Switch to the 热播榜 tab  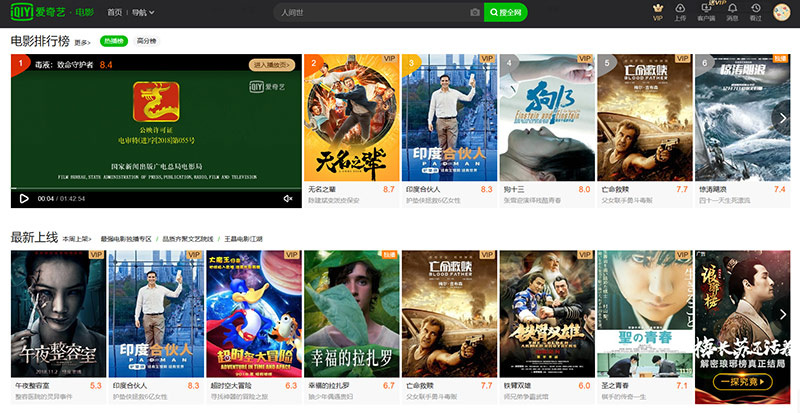[x=114, y=41]
